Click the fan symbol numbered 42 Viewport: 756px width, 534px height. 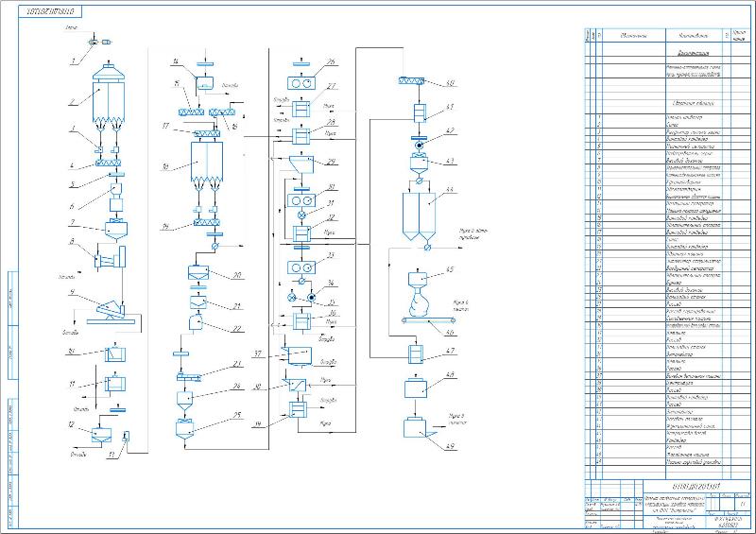420,145
